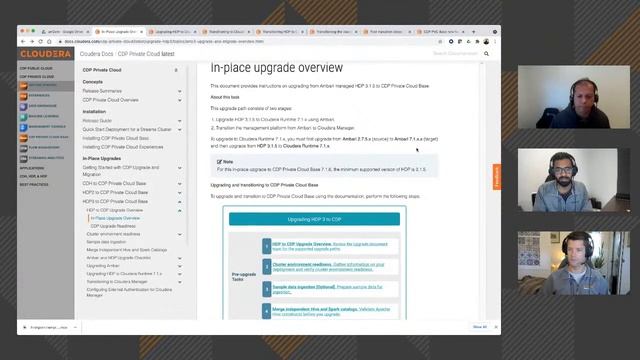This screenshot has height=360, width=640.
Task: Click the Cloudera logo
Action: click(46, 54)
